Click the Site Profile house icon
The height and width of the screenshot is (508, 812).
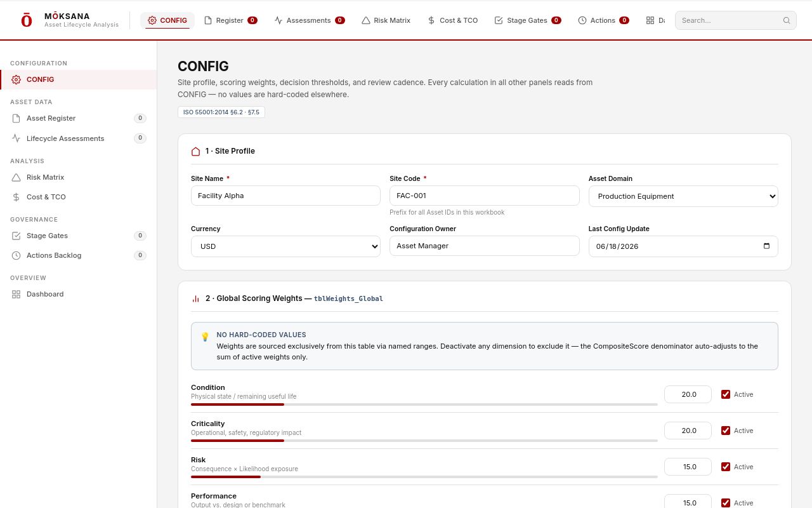point(196,151)
